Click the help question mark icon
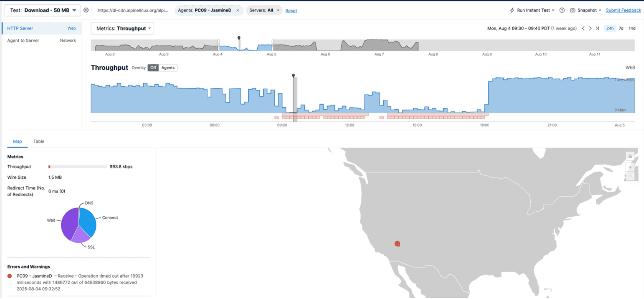Image resolution: width=644 pixels, height=299 pixels. click(562, 10)
